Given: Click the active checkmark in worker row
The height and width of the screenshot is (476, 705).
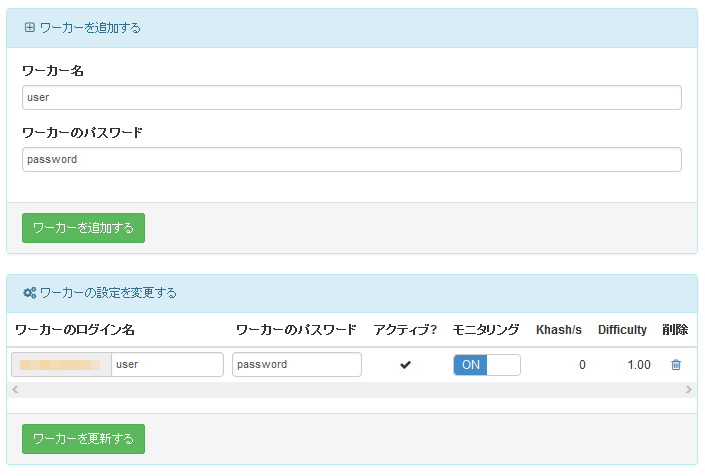Looking at the screenshot, I should coord(405,365).
